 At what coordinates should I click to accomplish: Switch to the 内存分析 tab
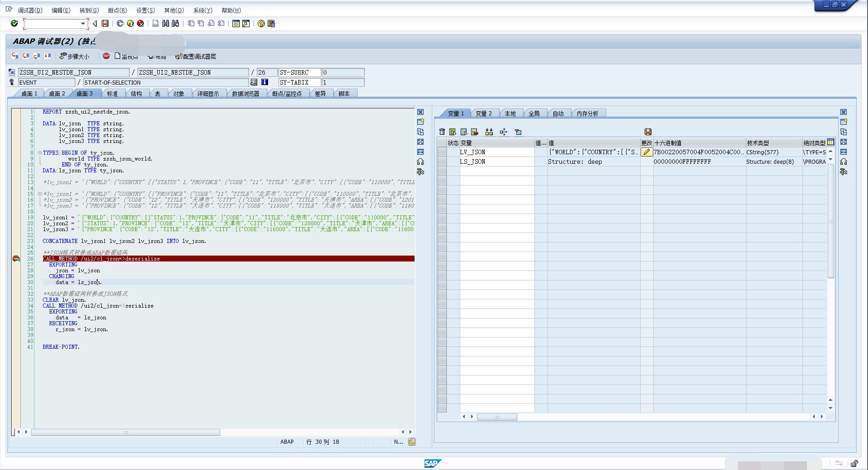click(587, 114)
